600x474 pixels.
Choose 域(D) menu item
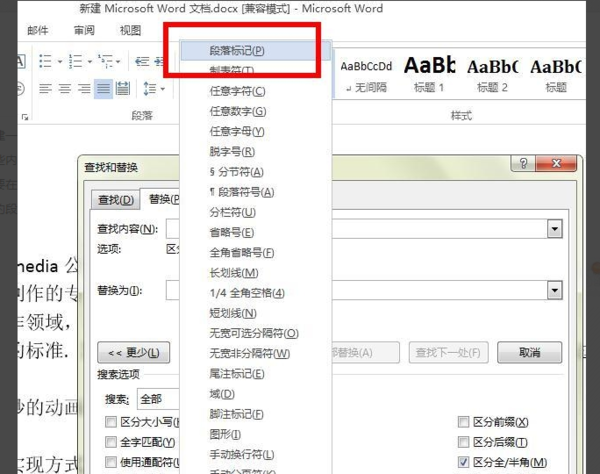256,394
